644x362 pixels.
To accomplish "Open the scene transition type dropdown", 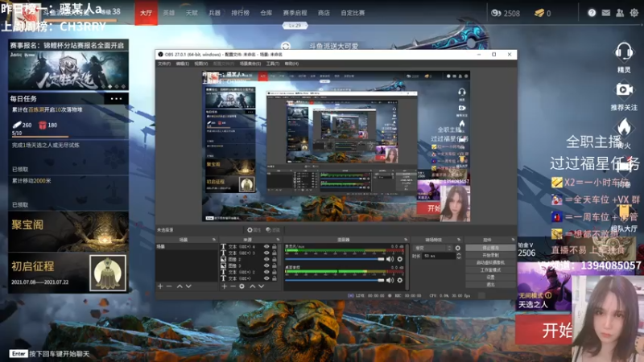I will 433,248.
